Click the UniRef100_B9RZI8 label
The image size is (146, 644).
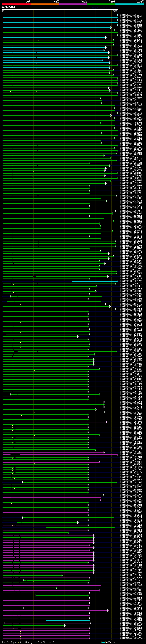(131, 352)
